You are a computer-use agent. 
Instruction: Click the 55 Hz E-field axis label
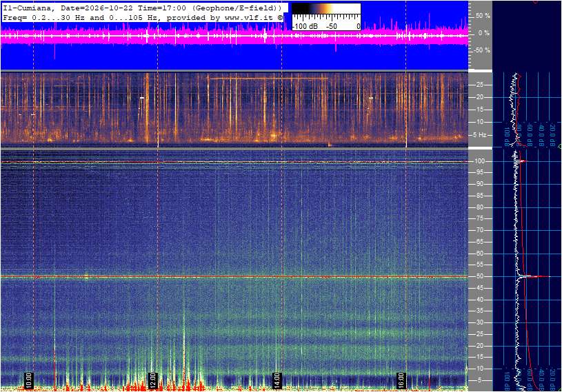(479, 265)
